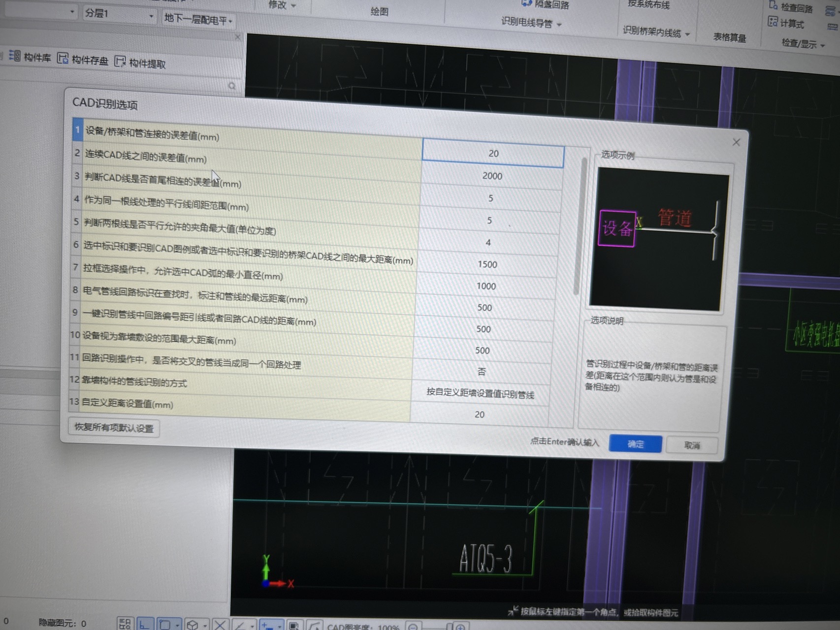Click the 1000 value cell for row 7

pyautogui.click(x=485, y=286)
